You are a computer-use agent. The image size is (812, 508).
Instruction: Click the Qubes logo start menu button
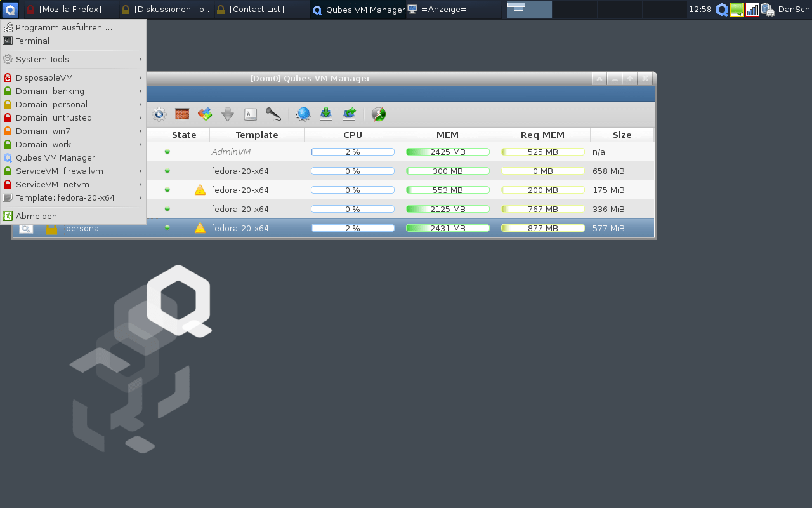[x=10, y=10]
